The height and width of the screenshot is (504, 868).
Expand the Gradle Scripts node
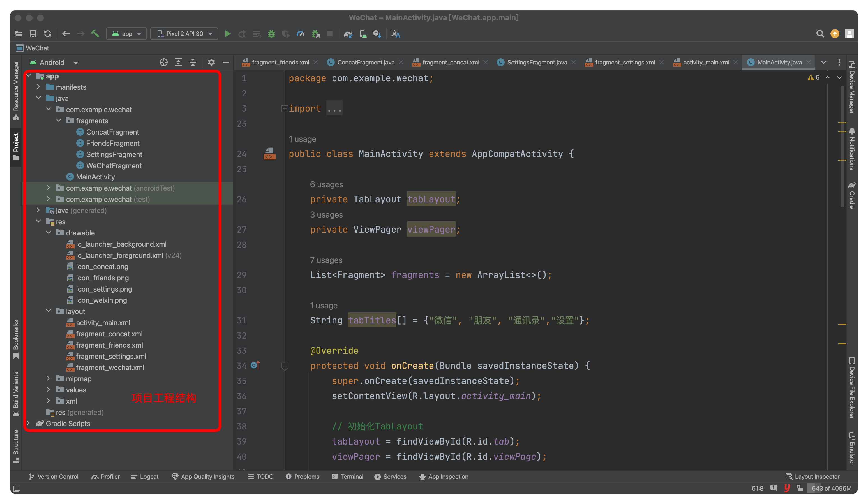(29, 423)
